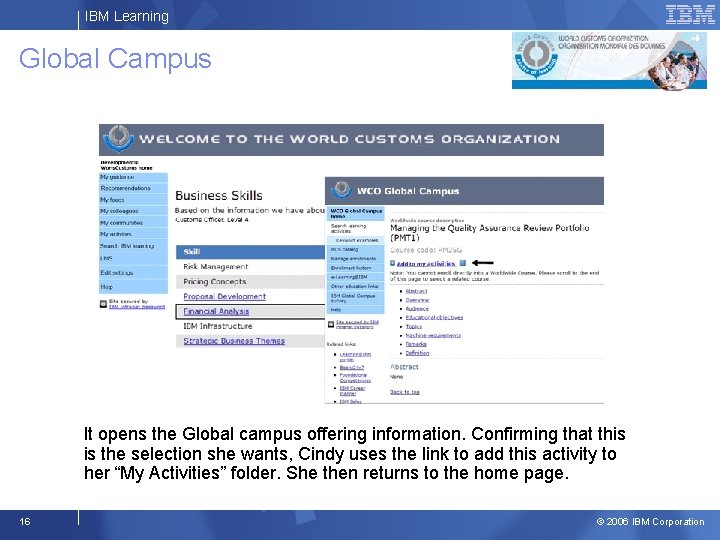This screenshot has width=720, height=540.
Task: Select Recommendations in the left menu
Action: (133, 188)
